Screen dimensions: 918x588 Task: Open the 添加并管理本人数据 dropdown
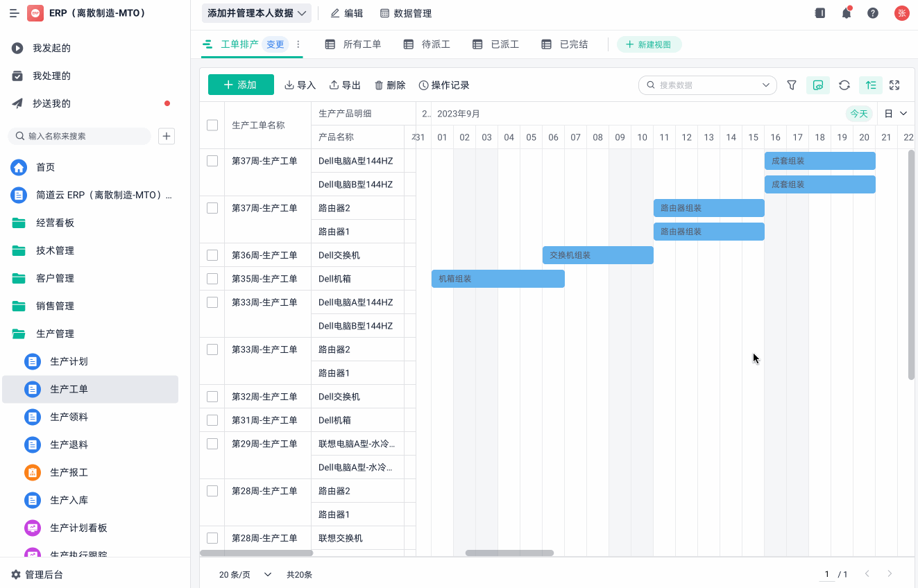pos(256,12)
